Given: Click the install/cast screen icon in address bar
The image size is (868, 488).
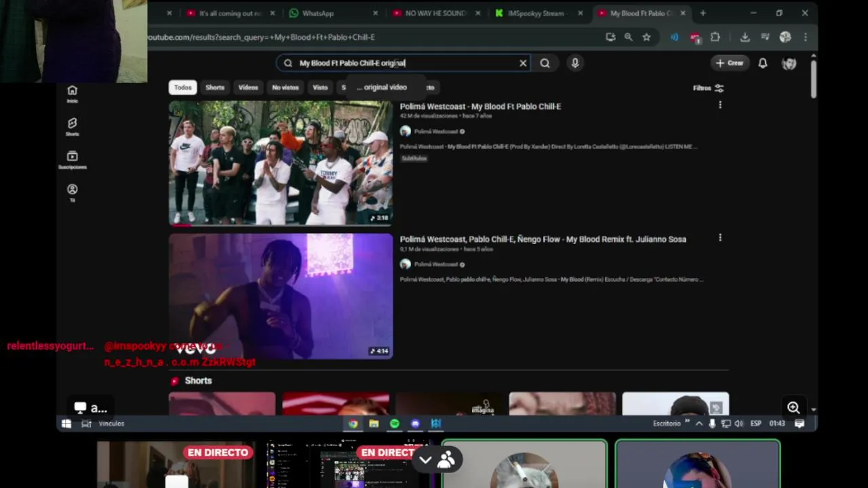Looking at the screenshot, I should (x=610, y=37).
